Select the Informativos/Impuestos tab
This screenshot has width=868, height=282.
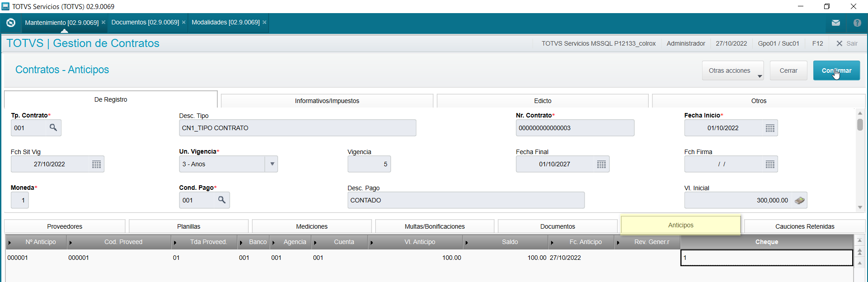pos(327,101)
